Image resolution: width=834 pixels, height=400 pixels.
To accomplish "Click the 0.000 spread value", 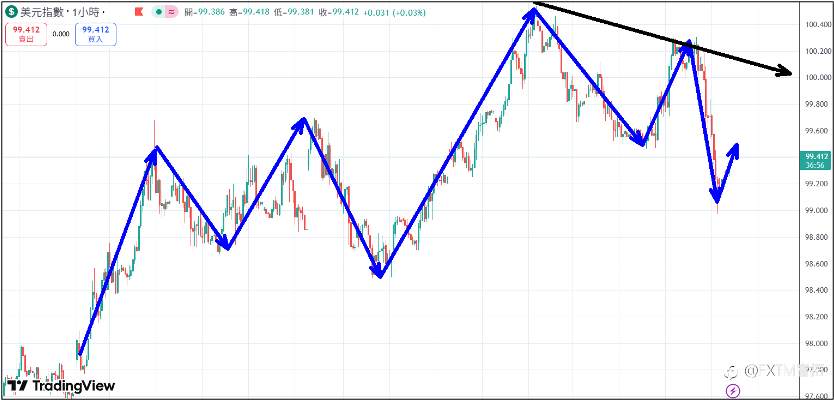I will pyautogui.click(x=61, y=34).
